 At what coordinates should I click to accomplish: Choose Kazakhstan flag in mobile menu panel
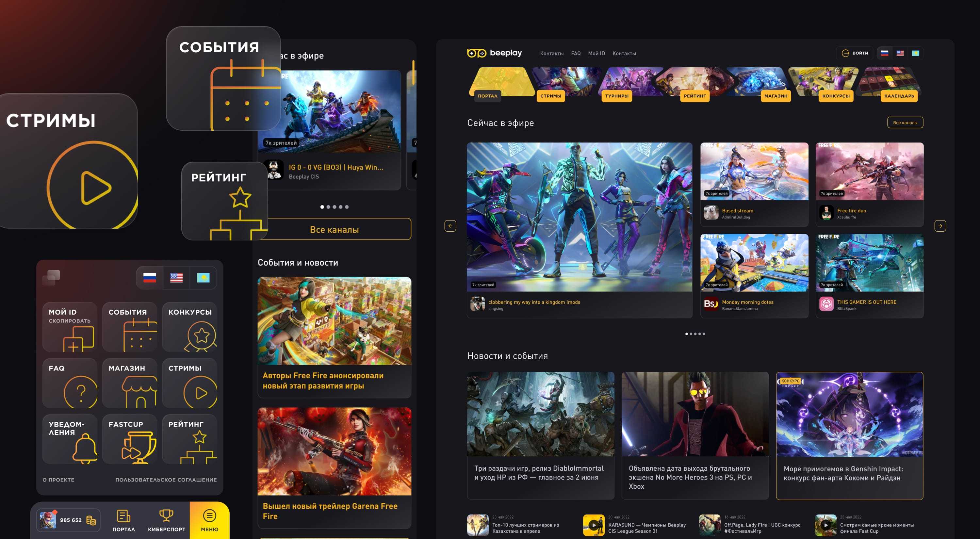click(203, 278)
